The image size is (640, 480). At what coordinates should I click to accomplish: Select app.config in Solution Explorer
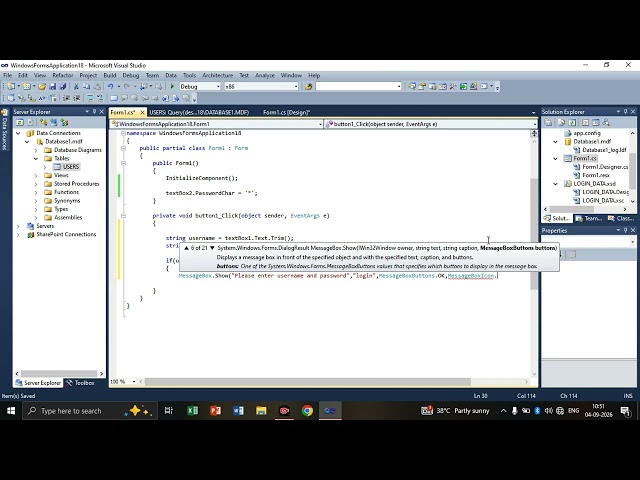pyautogui.click(x=587, y=133)
